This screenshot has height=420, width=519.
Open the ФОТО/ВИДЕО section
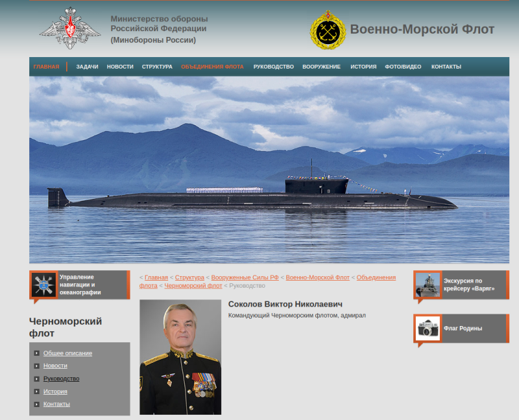pyautogui.click(x=403, y=67)
